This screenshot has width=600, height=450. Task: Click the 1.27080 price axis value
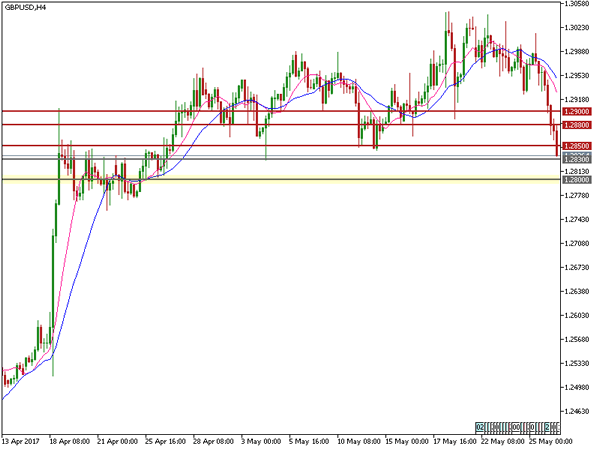pos(577,243)
